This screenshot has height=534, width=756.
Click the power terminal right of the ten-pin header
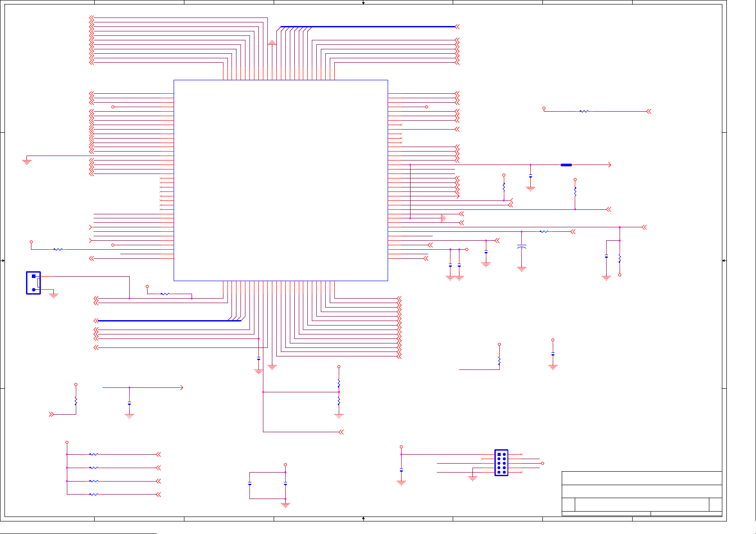[542, 463]
